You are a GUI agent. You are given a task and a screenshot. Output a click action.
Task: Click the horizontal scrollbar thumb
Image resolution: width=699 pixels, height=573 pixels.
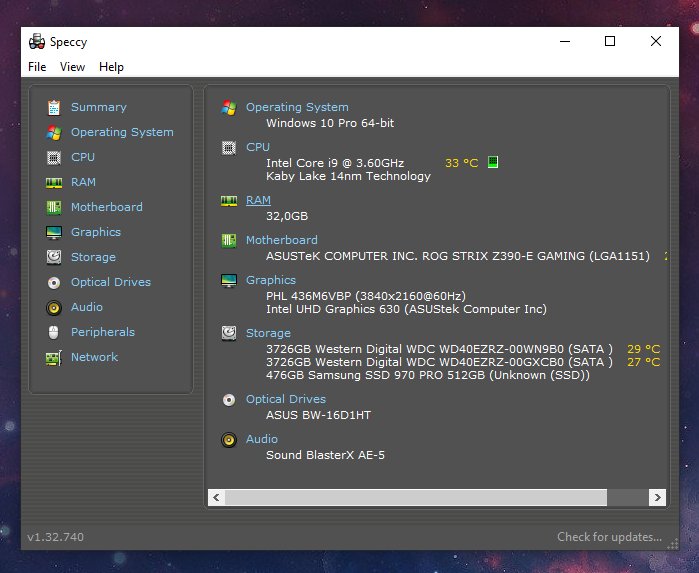coord(415,498)
